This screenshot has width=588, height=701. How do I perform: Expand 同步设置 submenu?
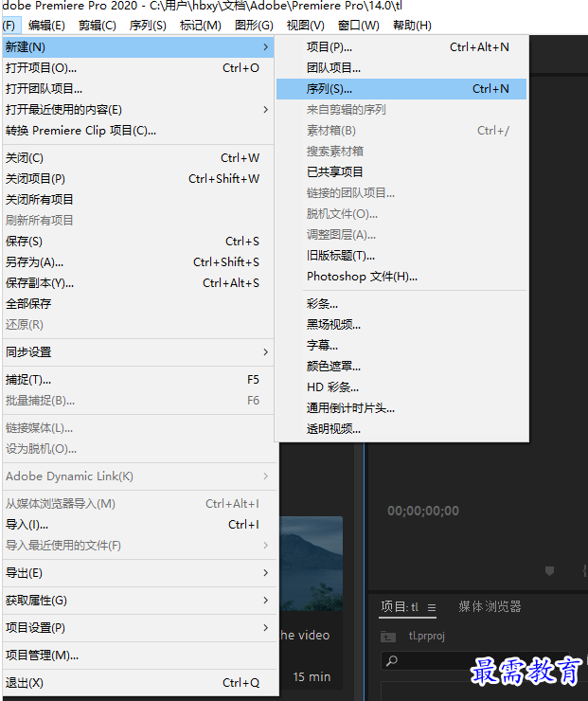point(138,352)
